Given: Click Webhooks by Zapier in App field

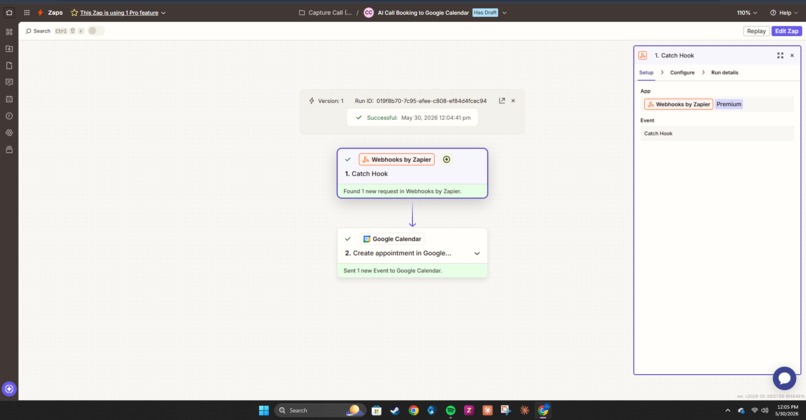Looking at the screenshot, I should coord(679,104).
